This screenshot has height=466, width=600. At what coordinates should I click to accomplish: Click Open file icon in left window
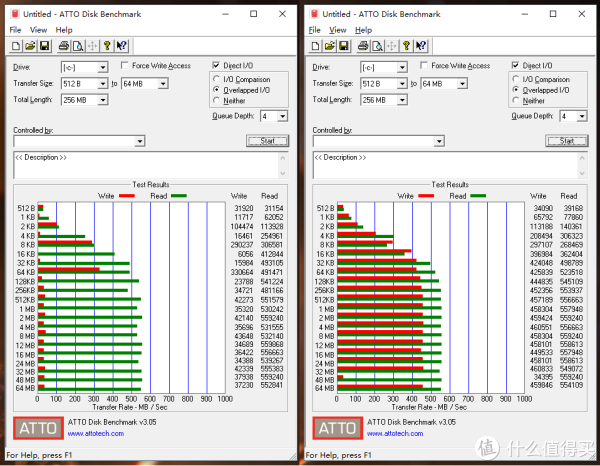click(30, 46)
